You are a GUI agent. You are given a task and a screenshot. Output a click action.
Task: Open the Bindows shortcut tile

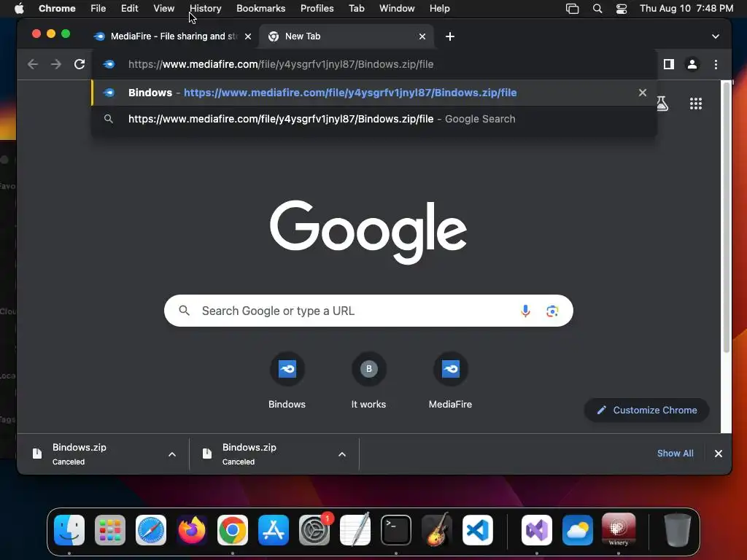(287, 381)
